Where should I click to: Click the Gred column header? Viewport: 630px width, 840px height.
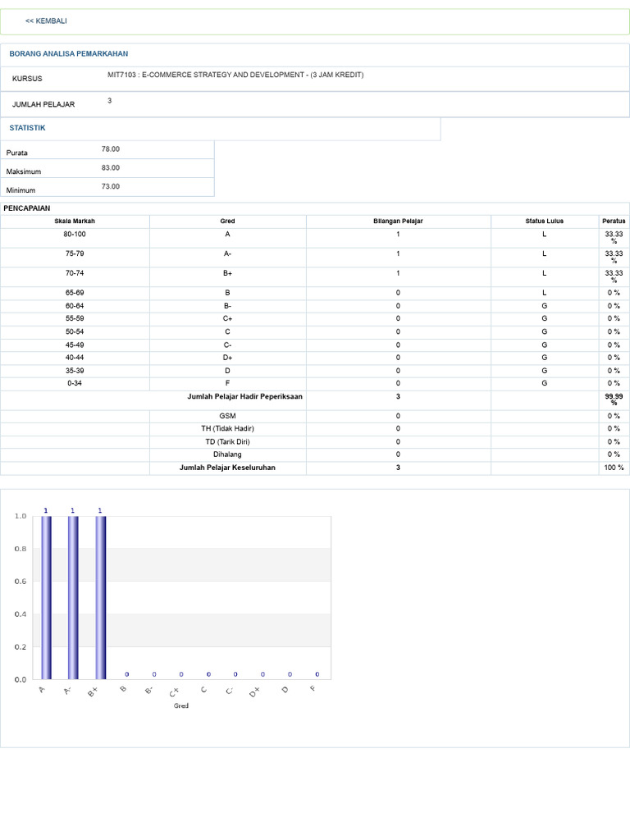pos(228,221)
